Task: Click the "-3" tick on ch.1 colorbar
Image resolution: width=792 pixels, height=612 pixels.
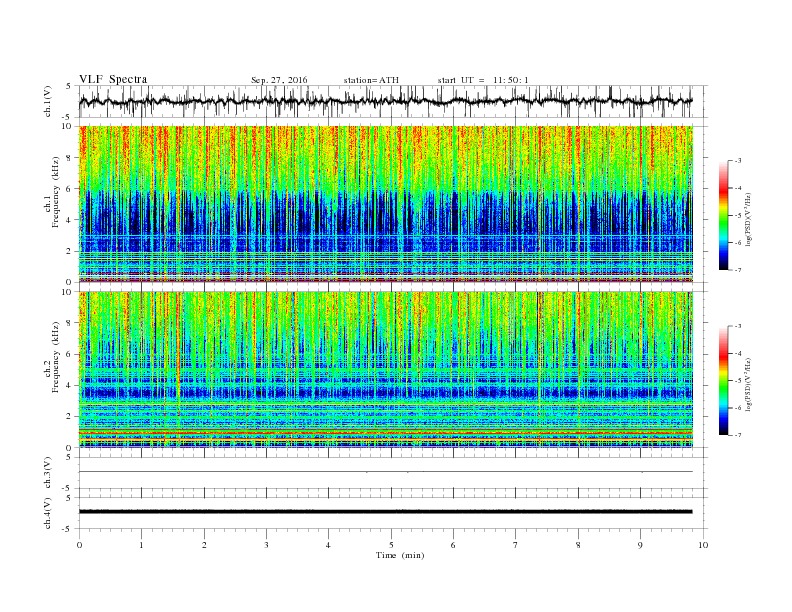Action: point(738,161)
